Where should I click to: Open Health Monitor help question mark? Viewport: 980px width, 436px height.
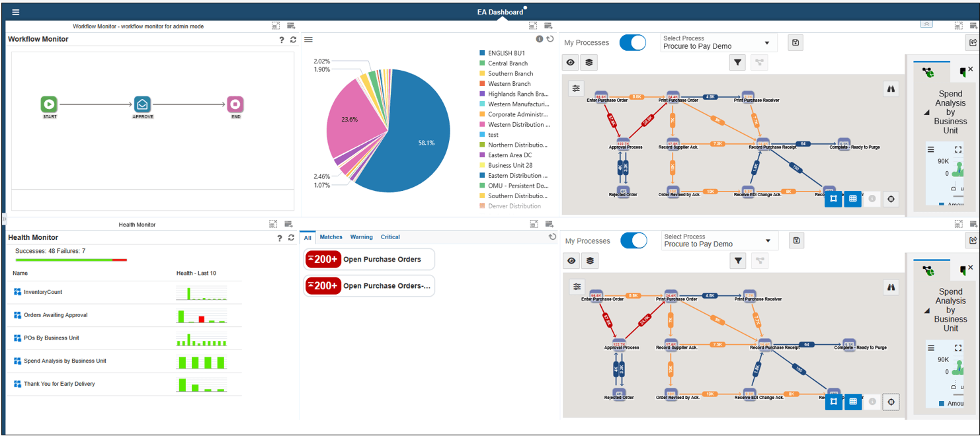tap(281, 238)
